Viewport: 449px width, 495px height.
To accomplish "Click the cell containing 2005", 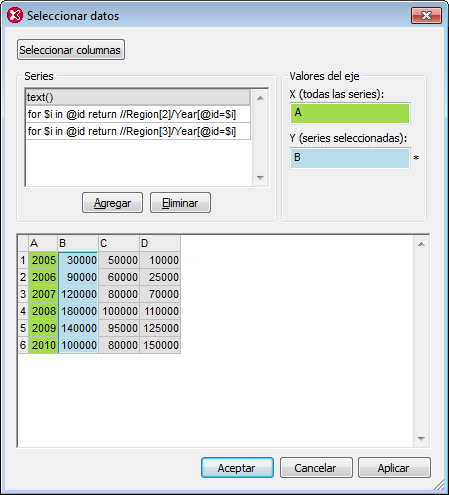I will [43, 260].
